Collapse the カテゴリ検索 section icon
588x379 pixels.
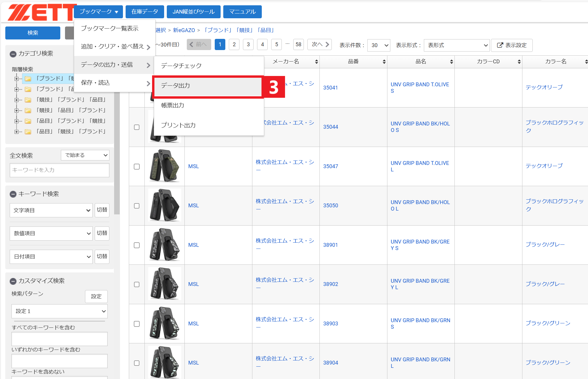(13, 54)
